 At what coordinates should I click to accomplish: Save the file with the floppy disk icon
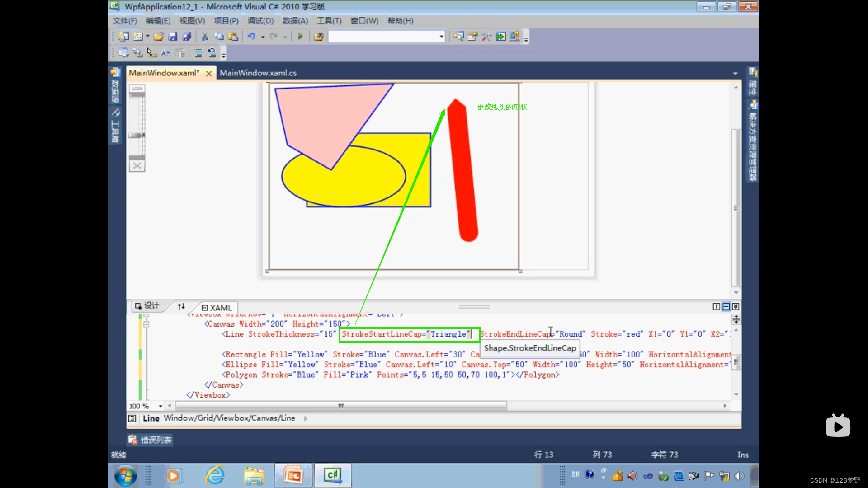[173, 37]
